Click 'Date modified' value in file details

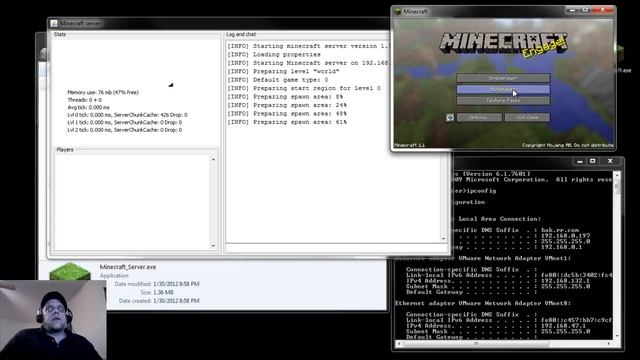176,284
